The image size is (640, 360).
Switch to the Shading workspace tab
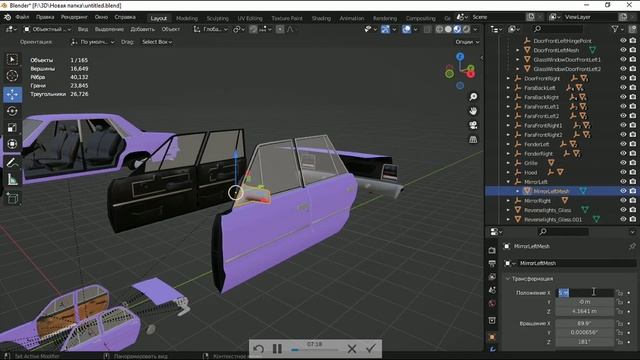(x=321, y=18)
